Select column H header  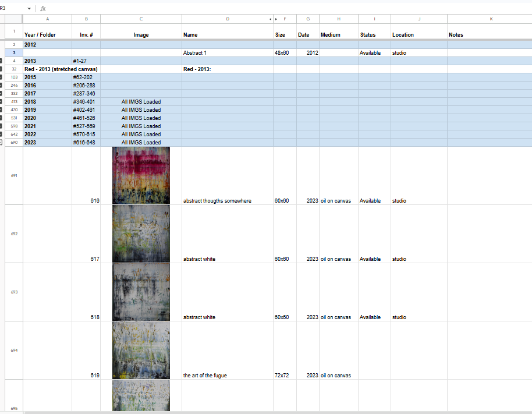[339, 19]
